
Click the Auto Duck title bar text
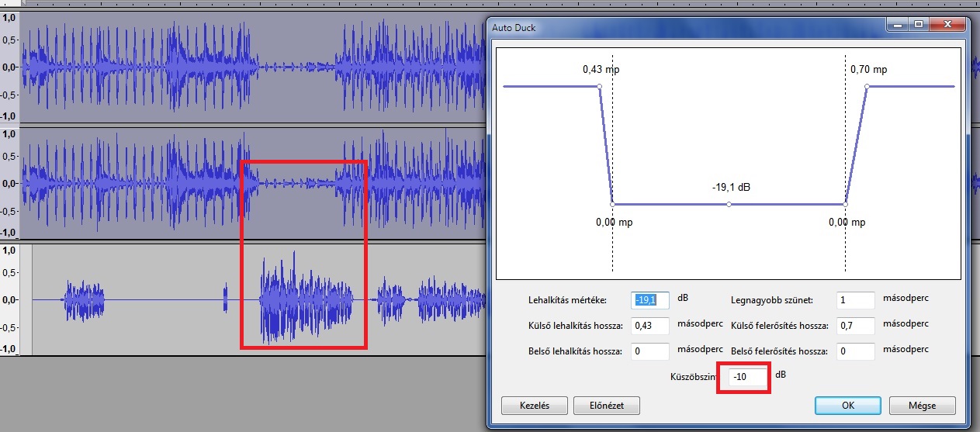pyautogui.click(x=514, y=28)
